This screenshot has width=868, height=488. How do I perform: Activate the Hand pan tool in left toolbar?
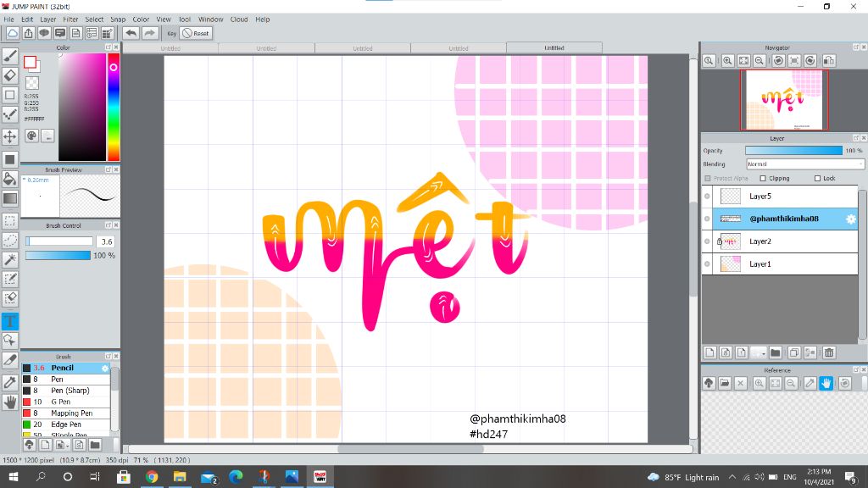click(10, 402)
